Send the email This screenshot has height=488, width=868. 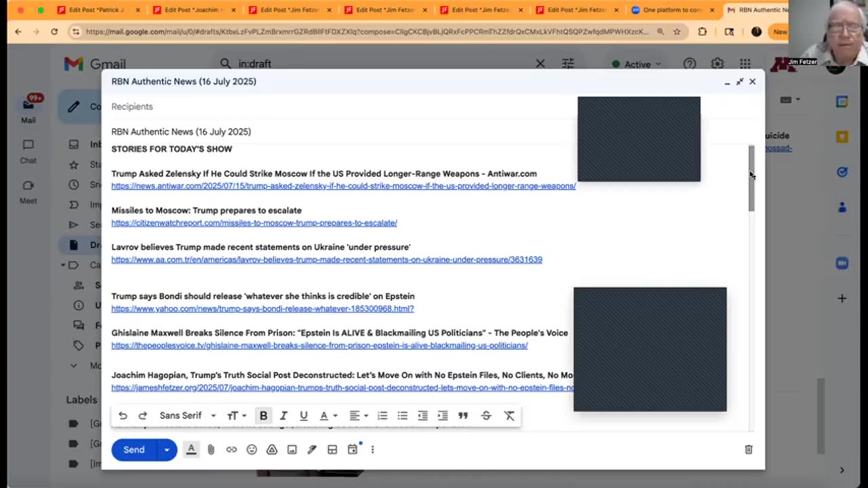pyautogui.click(x=134, y=449)
